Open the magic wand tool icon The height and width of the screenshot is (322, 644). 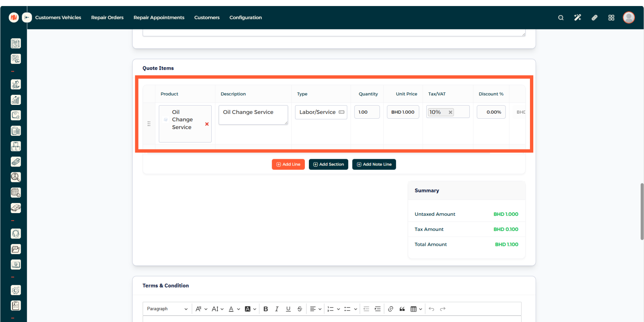click(x=577, y=18)
